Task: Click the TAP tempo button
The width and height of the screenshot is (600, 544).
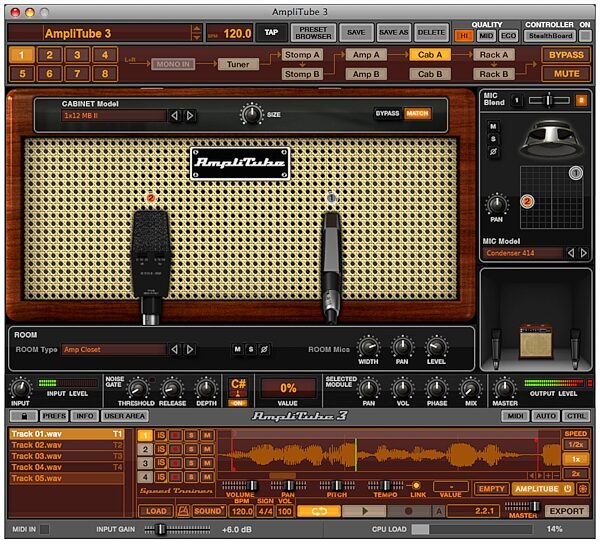Action: [x=271, y=33]
